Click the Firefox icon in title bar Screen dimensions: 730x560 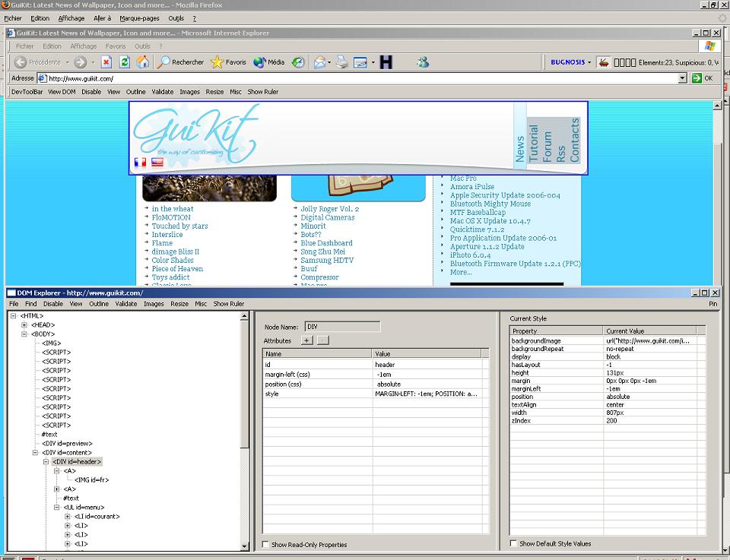[5, 5]
